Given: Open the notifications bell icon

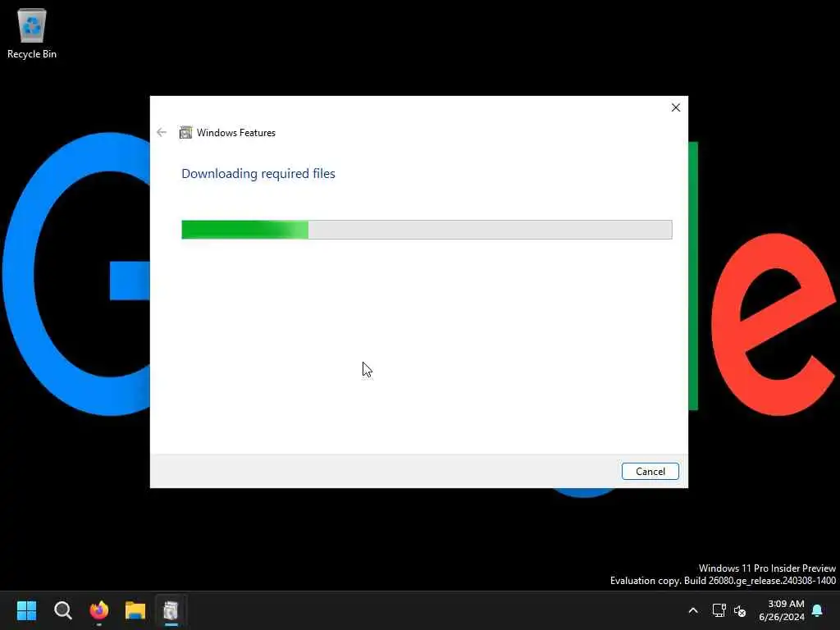Looking at the screenshot, I should (817, 610).
